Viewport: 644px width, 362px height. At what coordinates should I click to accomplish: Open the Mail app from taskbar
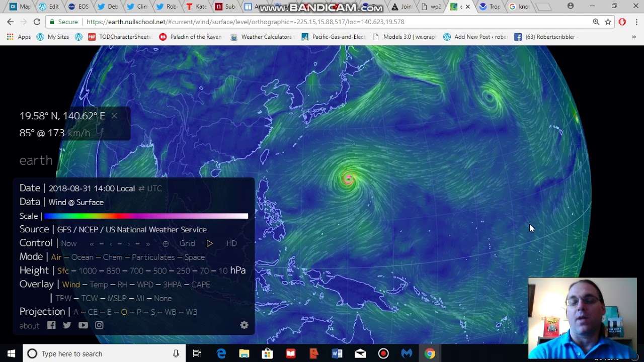(360, 353)
